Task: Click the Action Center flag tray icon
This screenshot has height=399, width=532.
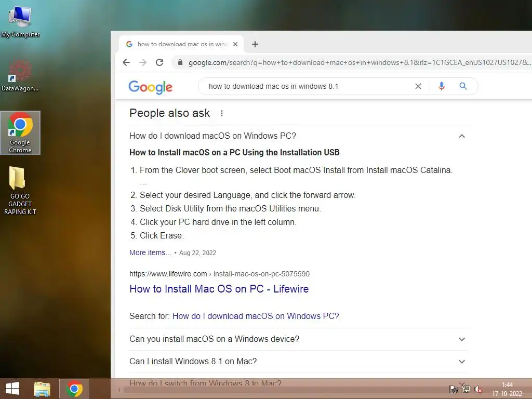Action: coord(454,389)
